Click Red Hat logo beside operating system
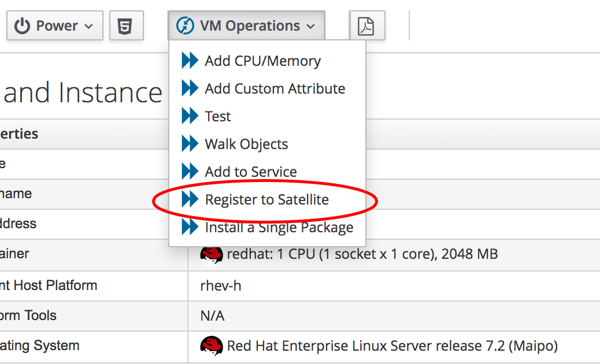Screen dimensions: 600x364 click(212, 346)
